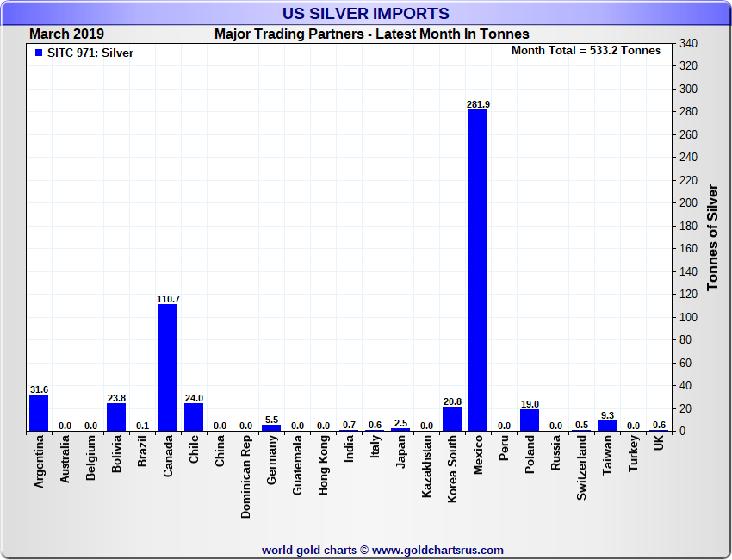This screenshot has width=732, height=560.
Task: Click the Chile bar labeled 24.0
Action: pos(194,417)
